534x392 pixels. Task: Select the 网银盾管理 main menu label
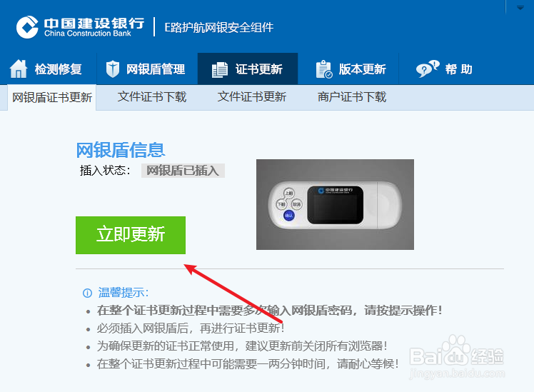click(x=156, y=69)
